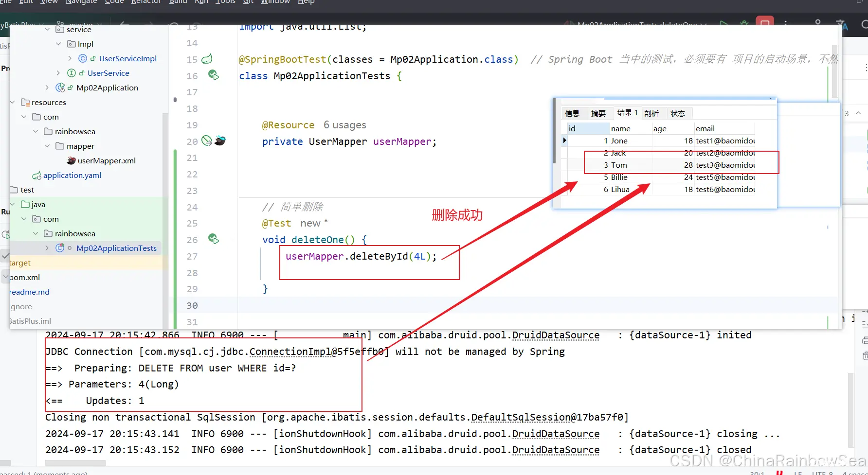Click the resources folder icon
This screenshot has height=475, width=868.
tap(25, 102)
